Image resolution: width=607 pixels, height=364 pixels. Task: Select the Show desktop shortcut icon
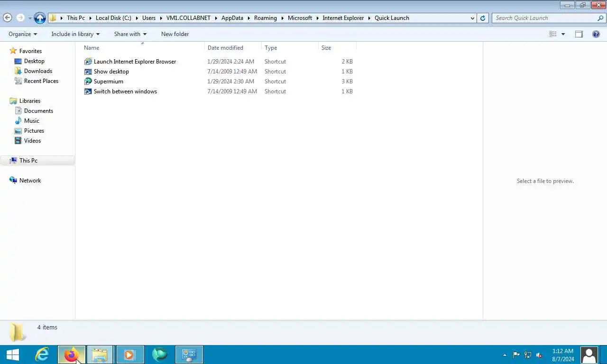tap(88, 72)
